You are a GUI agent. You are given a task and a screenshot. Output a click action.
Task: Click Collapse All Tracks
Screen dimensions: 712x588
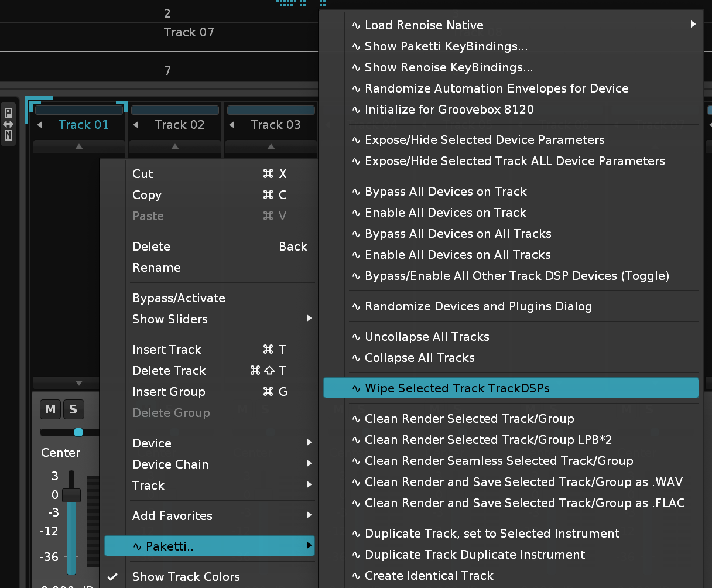click(x=419, y=358)
